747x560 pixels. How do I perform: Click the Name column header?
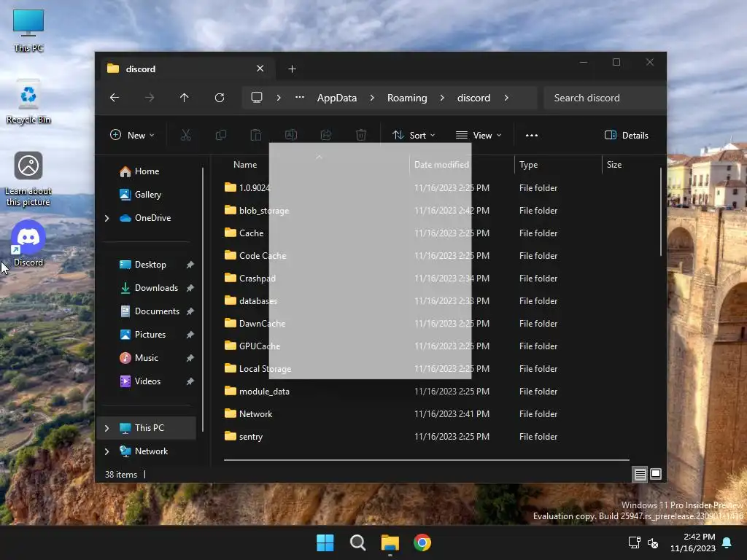tap(245, 165)
